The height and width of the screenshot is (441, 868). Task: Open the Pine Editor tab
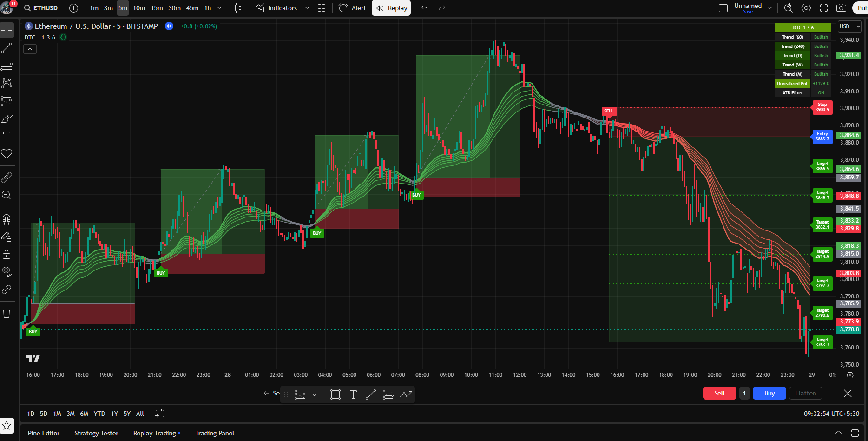pyautogui.click(x=44, y=433)
